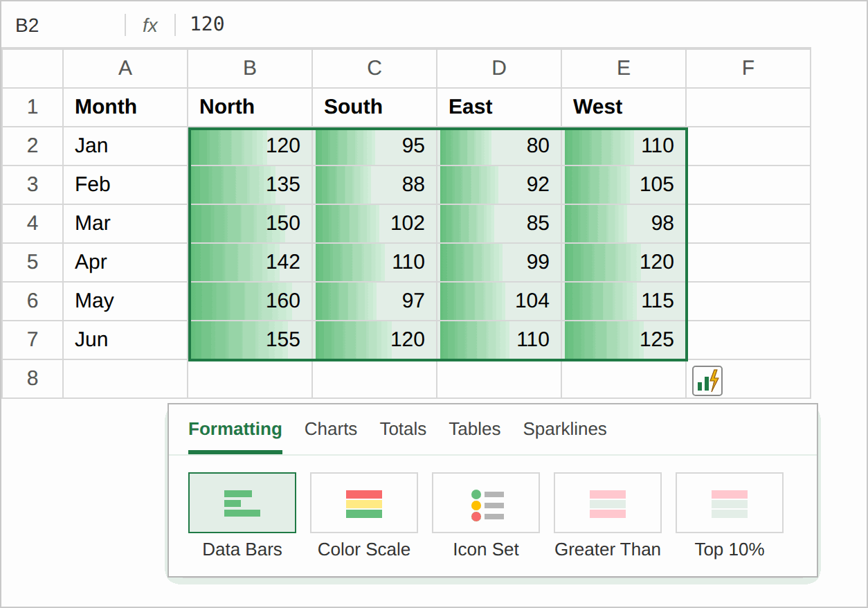Select South value 88 for Feb
Screen dimensions: 868x608
(374, 184)
